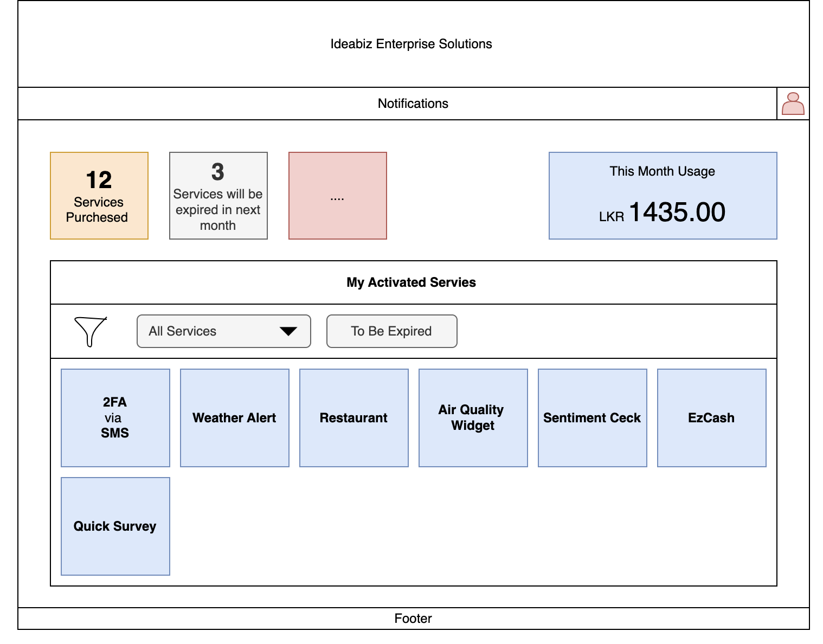Click the Footer text
823x644 pixels.
coord(413,619)
